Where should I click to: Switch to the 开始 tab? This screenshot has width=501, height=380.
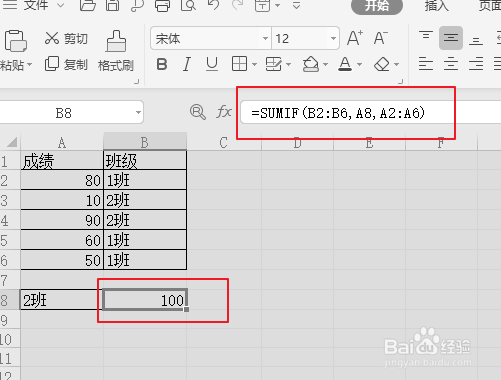coord(377,5)
